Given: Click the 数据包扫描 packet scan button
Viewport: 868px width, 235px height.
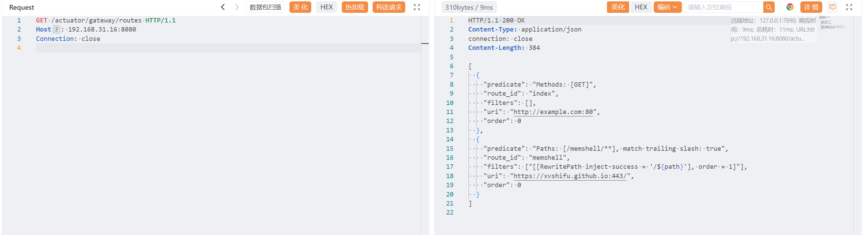Looking at the screenshot, I should tap(265, 7).
